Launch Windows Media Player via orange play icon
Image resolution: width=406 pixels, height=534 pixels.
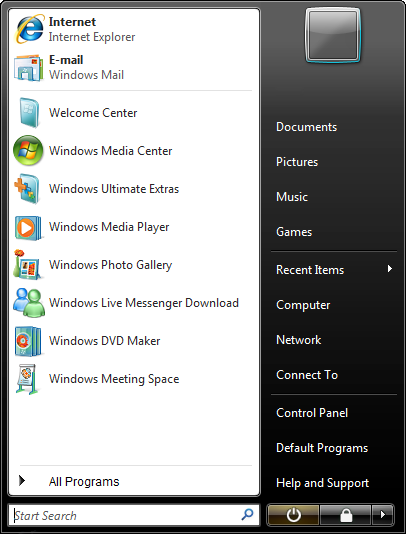[28, 227]
